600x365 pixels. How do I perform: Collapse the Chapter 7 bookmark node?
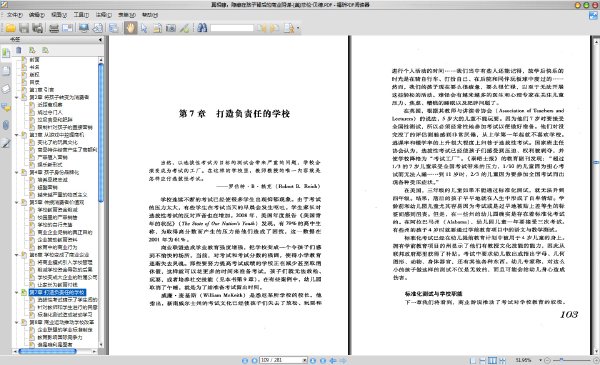pyautogui.click(x=16, y=292)
